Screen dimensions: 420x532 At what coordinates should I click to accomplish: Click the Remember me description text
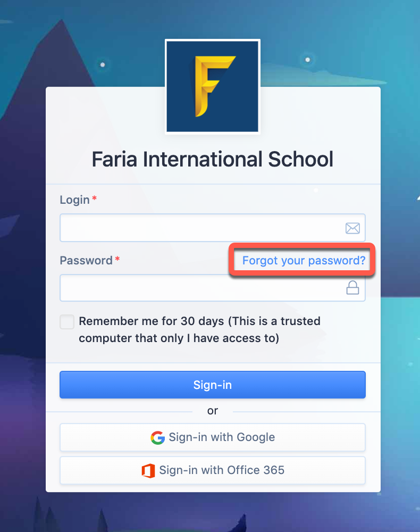point(199,329)
